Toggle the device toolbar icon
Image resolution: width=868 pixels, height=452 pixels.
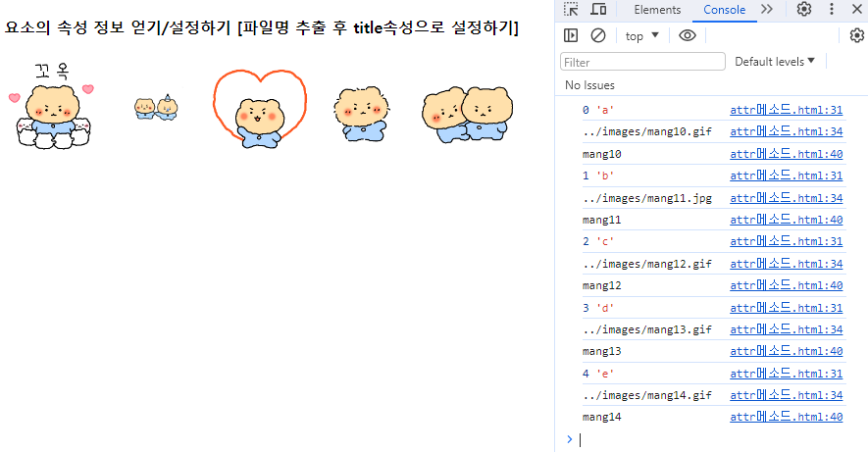pos(598,10)
